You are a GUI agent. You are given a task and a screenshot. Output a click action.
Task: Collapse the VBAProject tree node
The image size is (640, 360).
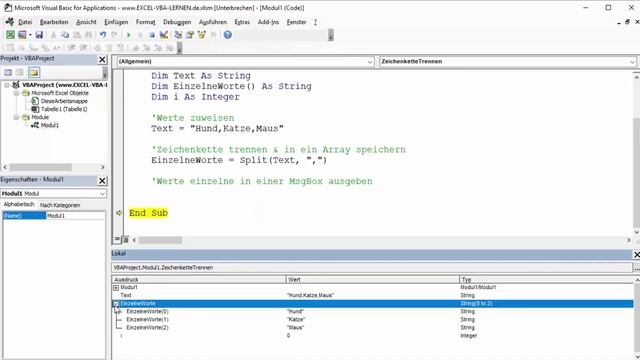[x=7, y=85]
